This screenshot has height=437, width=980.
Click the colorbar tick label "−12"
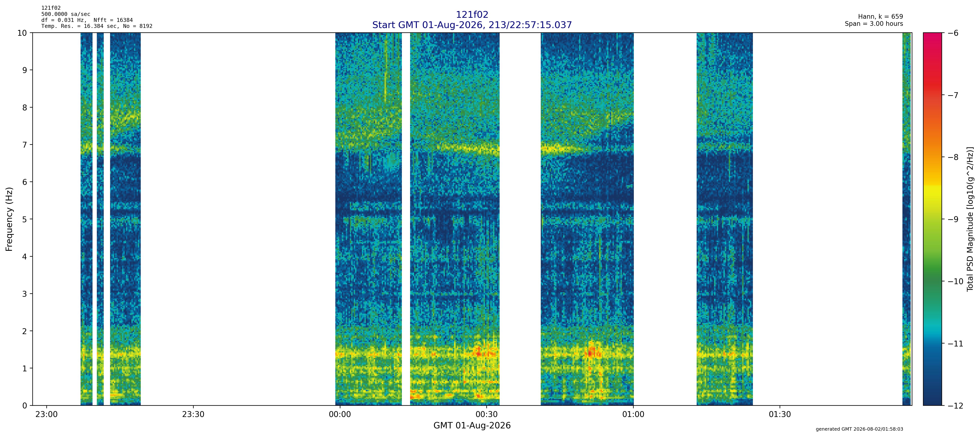pos(955,406)
